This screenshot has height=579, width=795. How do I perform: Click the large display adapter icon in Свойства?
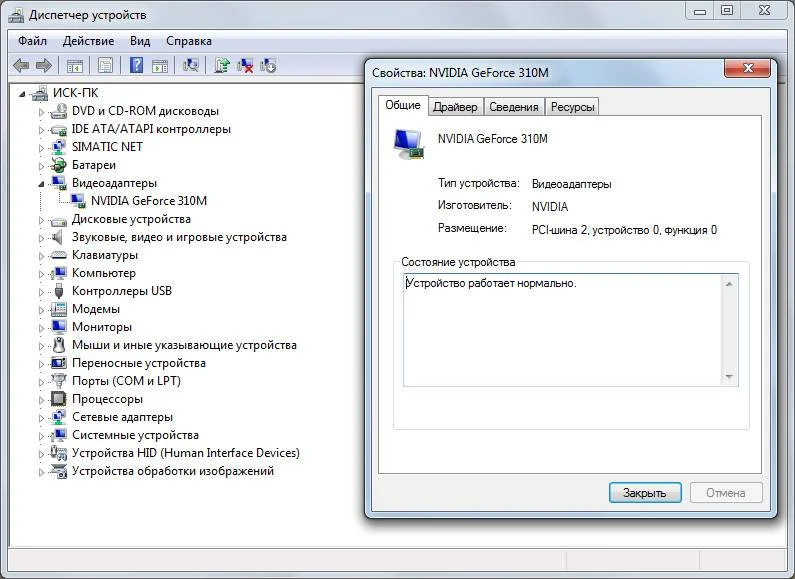[x=409, y=144]
